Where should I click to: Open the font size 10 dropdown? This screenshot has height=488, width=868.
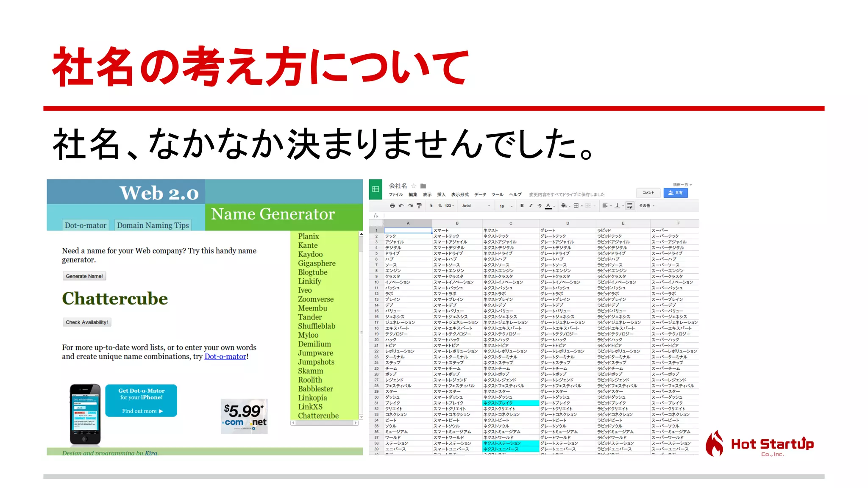(x=506, y=206)
